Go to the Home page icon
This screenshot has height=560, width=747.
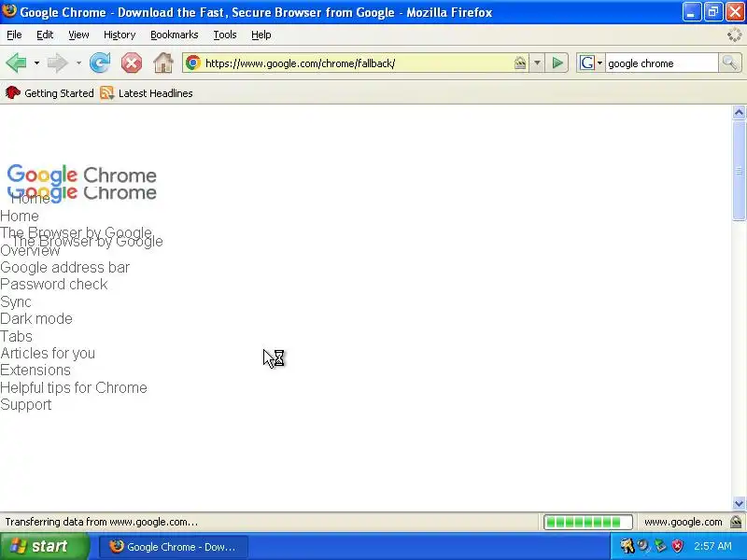[x=162, y=63]
